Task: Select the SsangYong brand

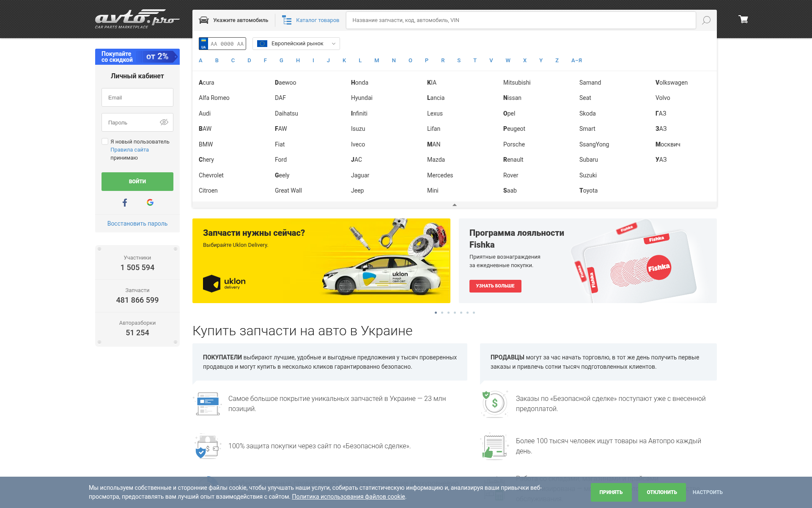Action: 594,144
